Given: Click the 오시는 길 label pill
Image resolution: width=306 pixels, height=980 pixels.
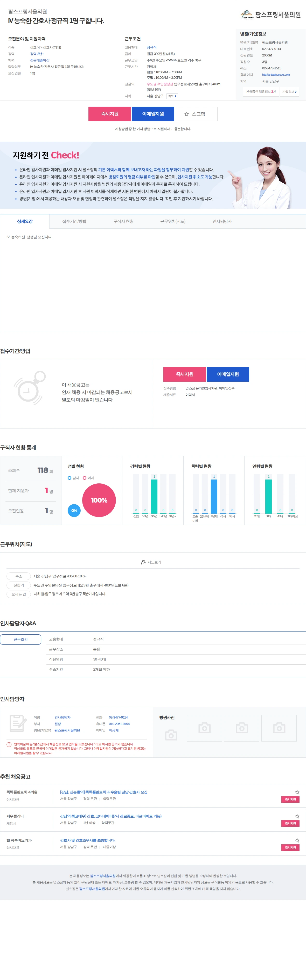Looking at the screenshot, I should click(19, 594).
